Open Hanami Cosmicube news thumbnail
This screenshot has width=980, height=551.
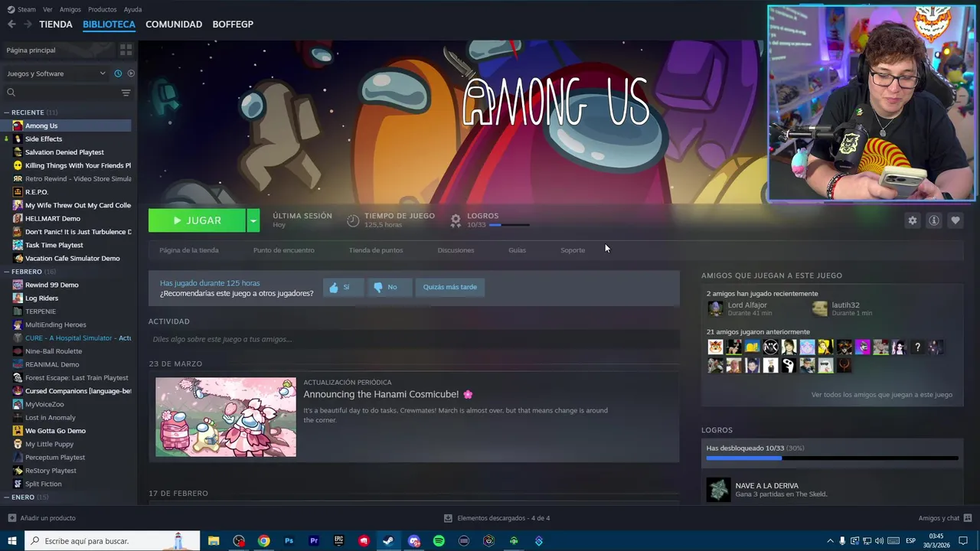point(226,417)
